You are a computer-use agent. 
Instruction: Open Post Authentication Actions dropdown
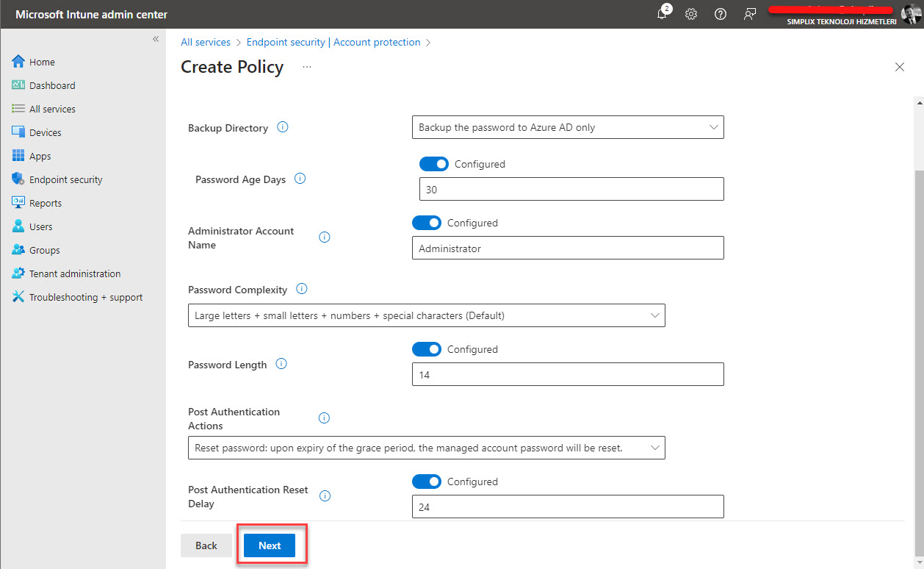pyautogui.click(x=426, y=448)
